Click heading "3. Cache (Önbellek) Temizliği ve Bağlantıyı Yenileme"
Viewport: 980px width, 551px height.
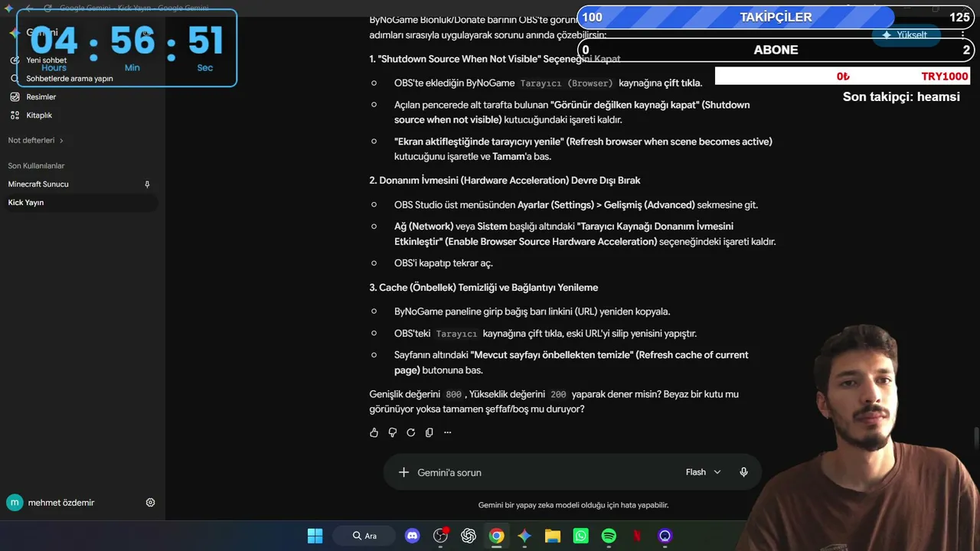(484, 288)
